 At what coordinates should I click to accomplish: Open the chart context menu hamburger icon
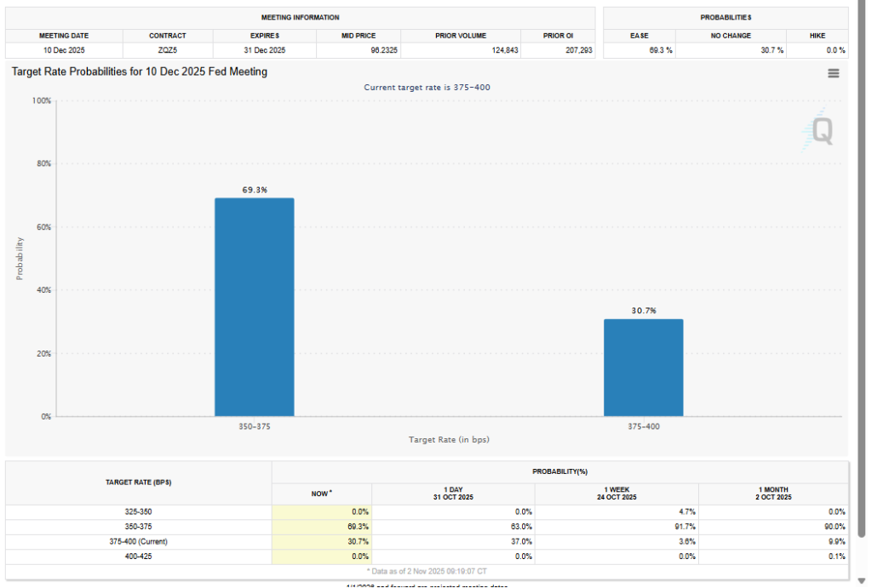pyautogui.click(x=833, y=73)
